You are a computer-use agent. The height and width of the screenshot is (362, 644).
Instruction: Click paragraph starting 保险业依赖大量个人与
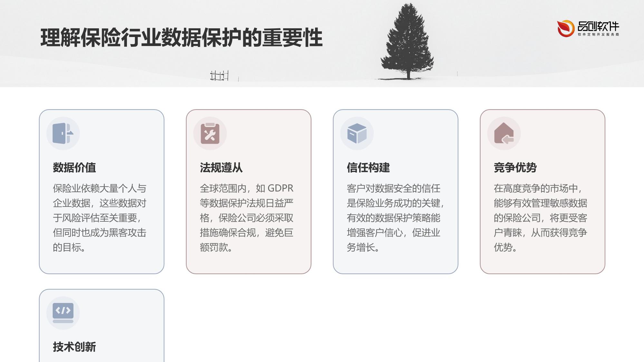[x=100, y=218]
